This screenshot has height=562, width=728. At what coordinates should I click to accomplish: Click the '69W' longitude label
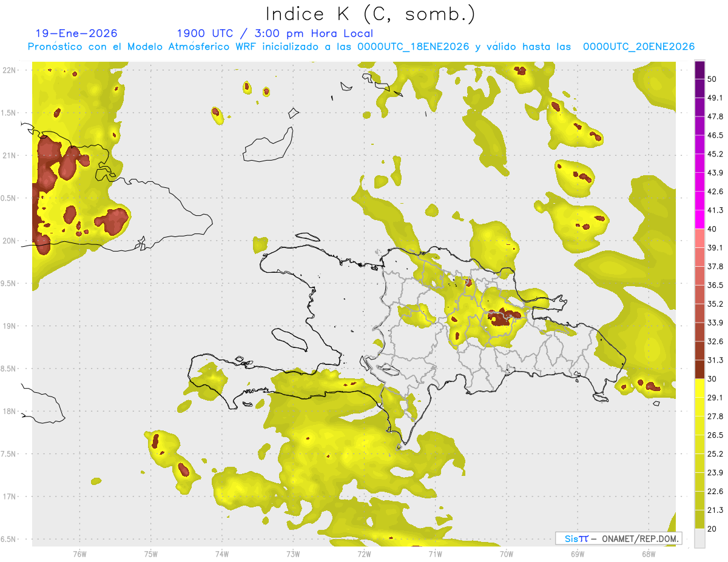pyautogui.click(x=578, y=554)
